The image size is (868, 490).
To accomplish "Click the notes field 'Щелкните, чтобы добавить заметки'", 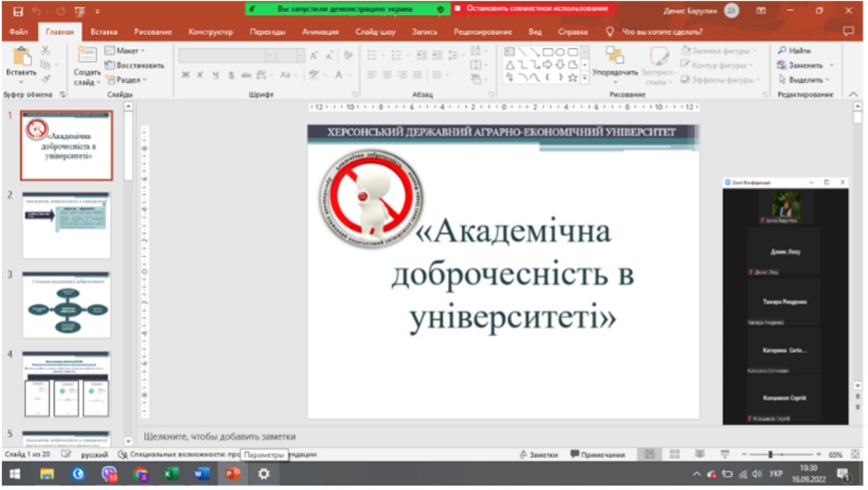I will pyautogui.click(x=220, y=437).
